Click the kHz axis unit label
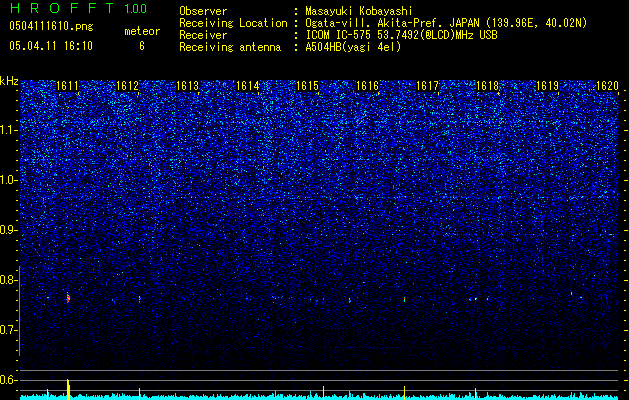 9,81
